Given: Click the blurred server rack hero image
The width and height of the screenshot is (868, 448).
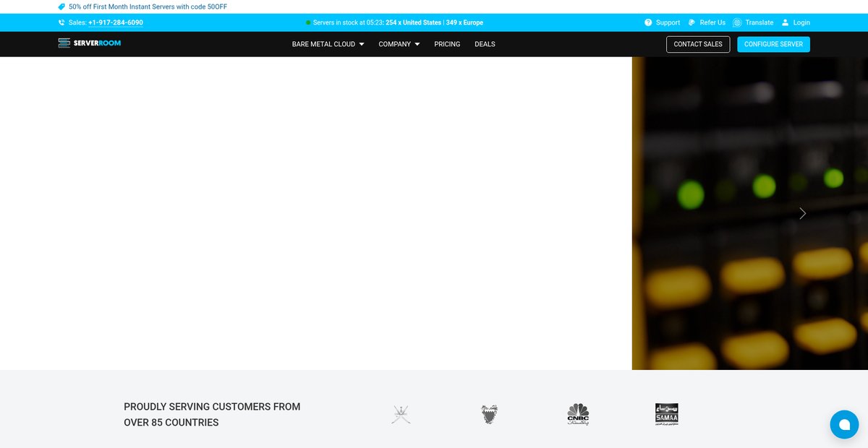Looking at the screenshot, I should [x=750, y=213].
